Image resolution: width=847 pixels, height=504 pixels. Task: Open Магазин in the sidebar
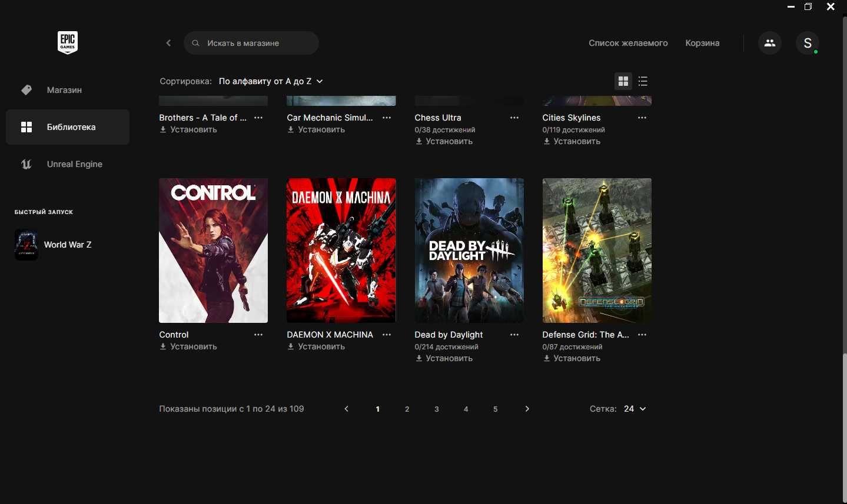point(68,90)
